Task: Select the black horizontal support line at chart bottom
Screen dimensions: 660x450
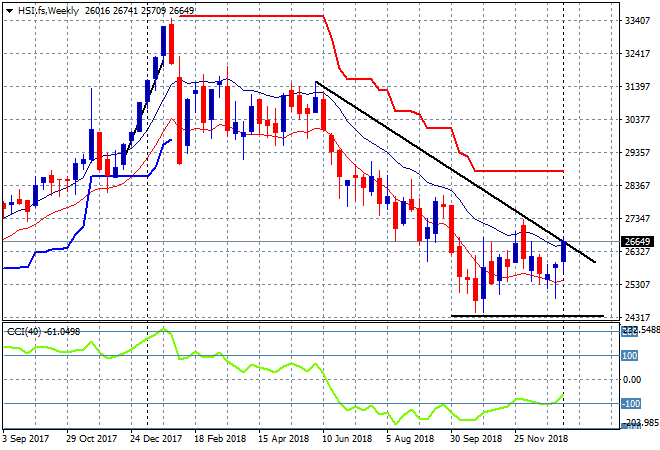Action: [x=527, y=316]
